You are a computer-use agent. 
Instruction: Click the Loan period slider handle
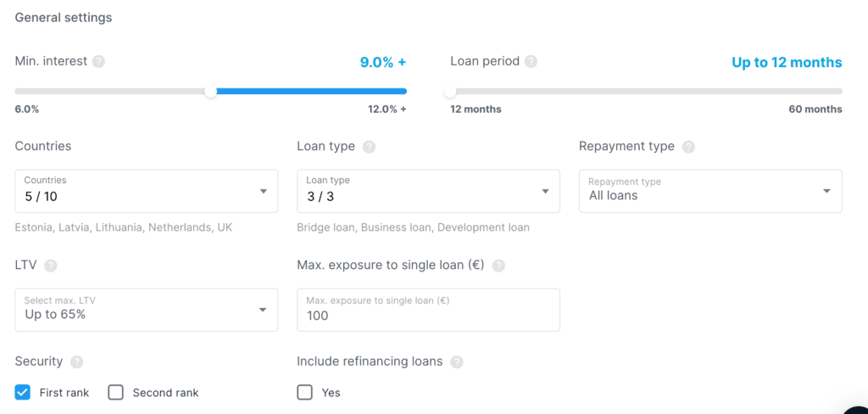pyautogui.click(x=451, y=92)
